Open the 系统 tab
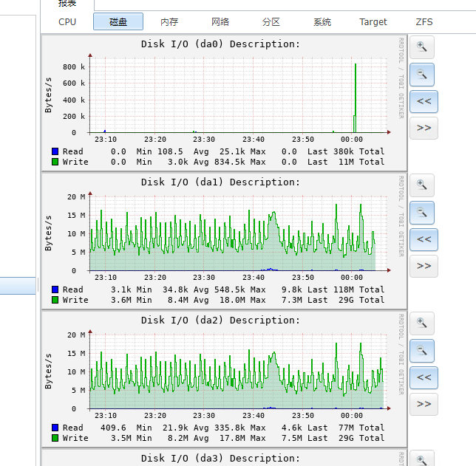This screenshot has width=476, height=466. (x=322, y=22)
